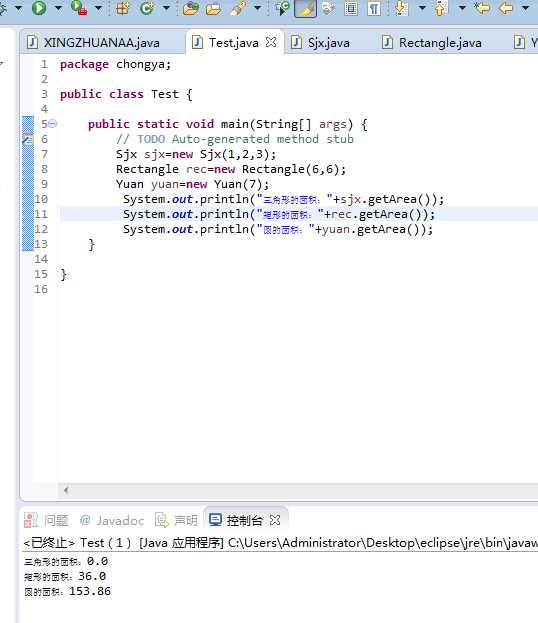Click the 'package chongya;' line
This screenshot has height=623, width=538.
(116, 64)
